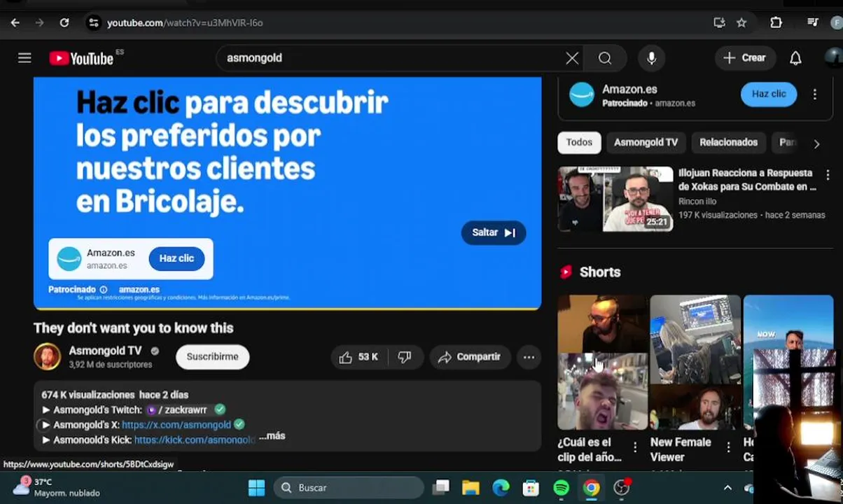Click the site information icon in address bar
This screenshot has height=504, width=843.
[93, 23]
